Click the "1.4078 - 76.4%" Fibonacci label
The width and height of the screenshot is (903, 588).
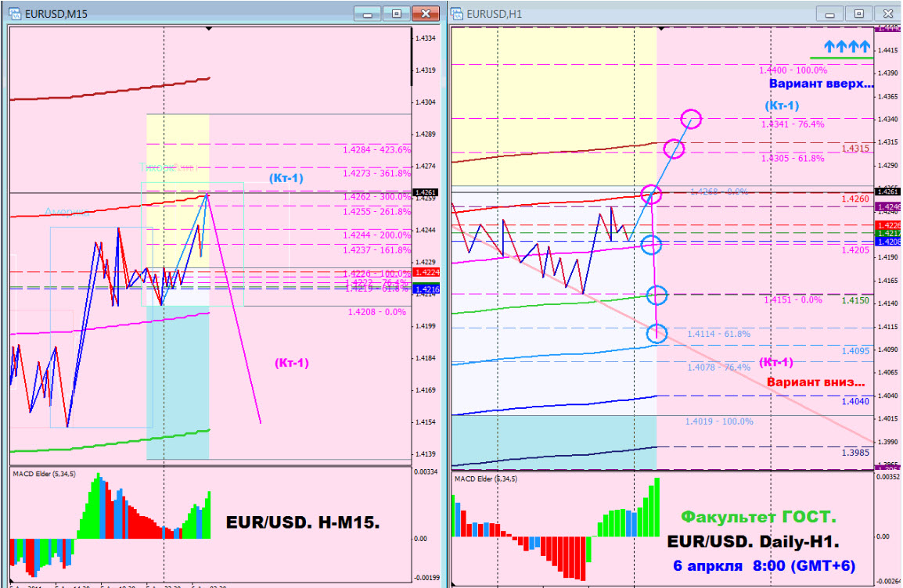[718, 367]
